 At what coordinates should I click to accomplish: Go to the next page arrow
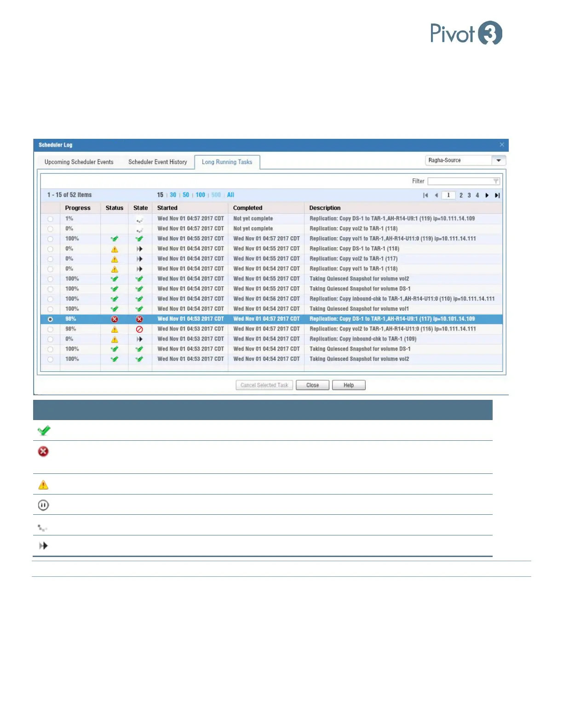(487, 195)
